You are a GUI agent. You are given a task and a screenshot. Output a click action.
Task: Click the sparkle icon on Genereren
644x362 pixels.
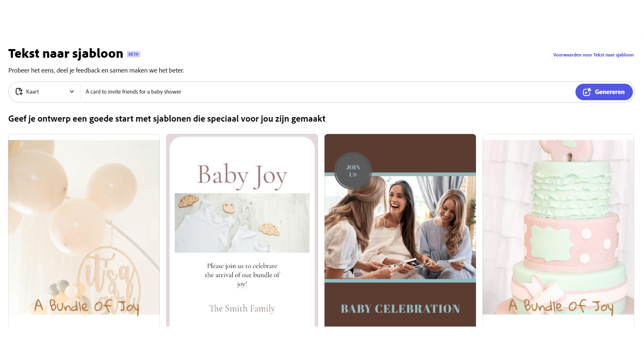587,92
